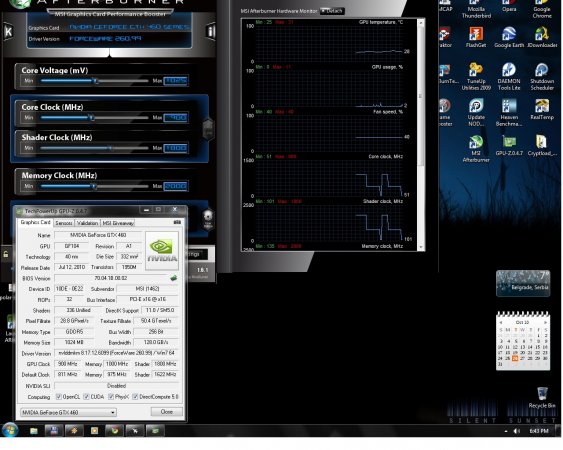This screenshot has width=563, height=450.
Task: Click the Shader Clock slider handle
Action: [x=111, y=148]
